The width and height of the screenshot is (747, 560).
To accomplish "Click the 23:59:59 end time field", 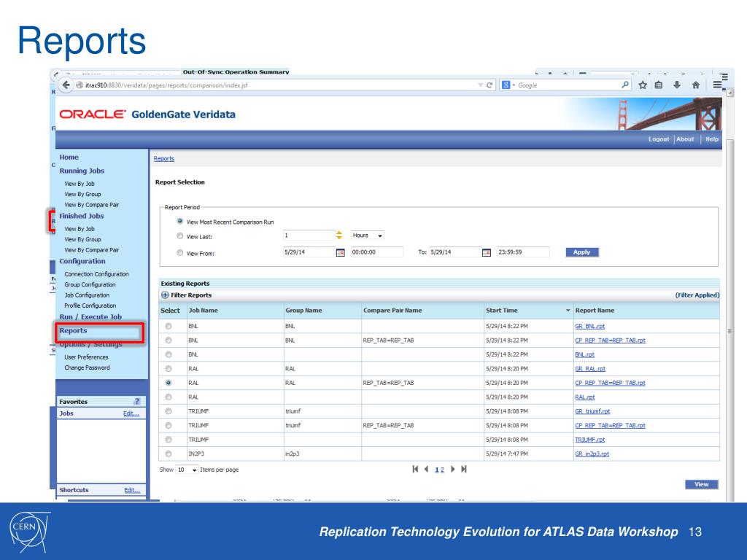I will (523, 252).
